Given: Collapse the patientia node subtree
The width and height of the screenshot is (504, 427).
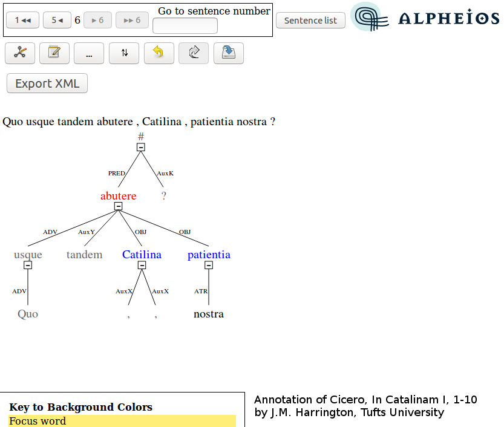Looking at the screenshot, I should pyautogui.click(x=209, y=266).
